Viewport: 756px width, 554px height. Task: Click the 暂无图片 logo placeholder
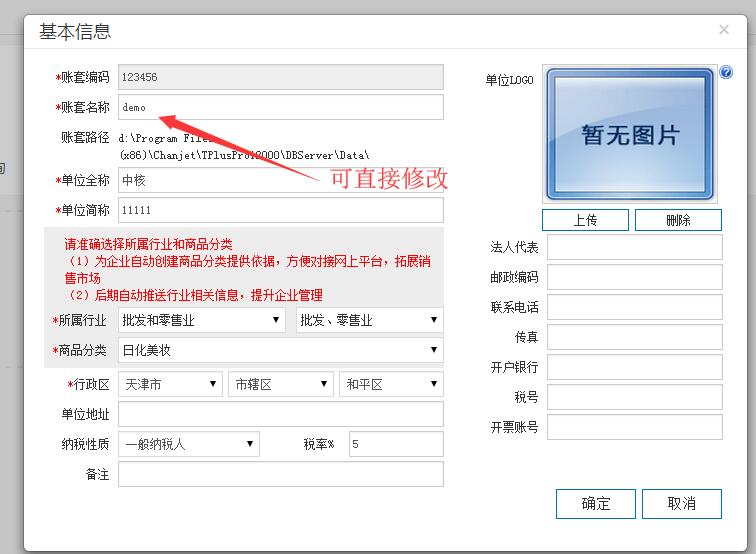point(630,135)
